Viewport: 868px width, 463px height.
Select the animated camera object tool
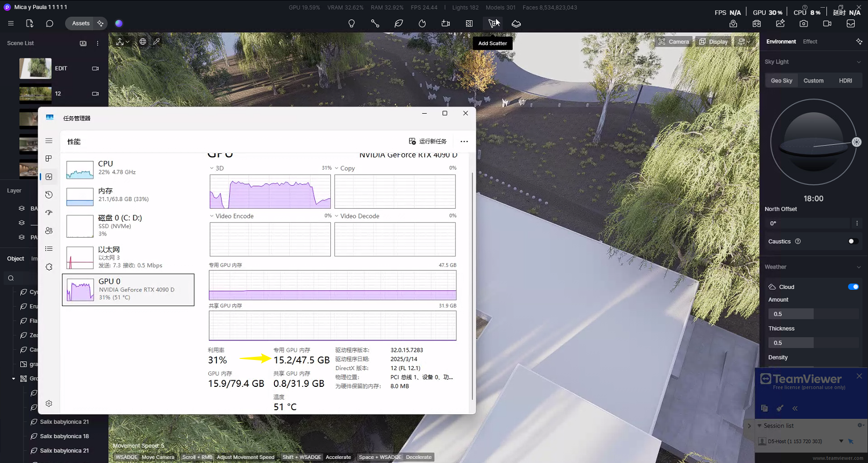coord(446,23)
